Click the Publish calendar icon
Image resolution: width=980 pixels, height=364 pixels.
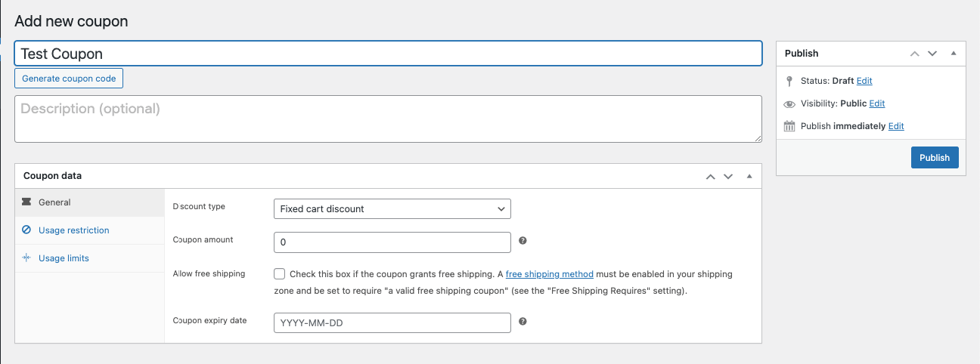pos(789,126)
